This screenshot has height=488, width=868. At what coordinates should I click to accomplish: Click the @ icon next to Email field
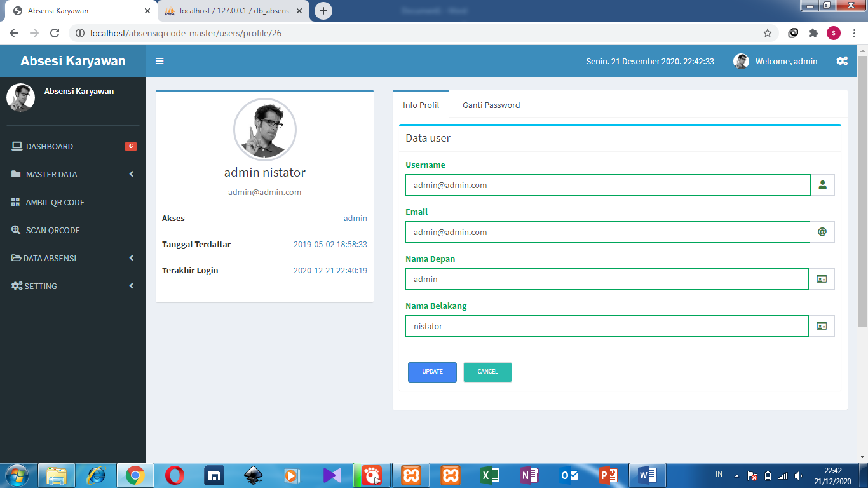(822, 232)
